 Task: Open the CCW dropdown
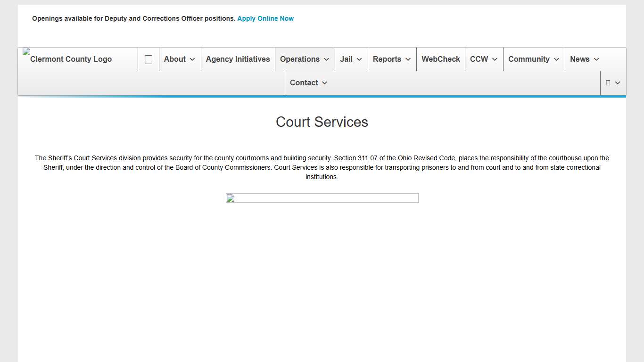pos(483,59)
